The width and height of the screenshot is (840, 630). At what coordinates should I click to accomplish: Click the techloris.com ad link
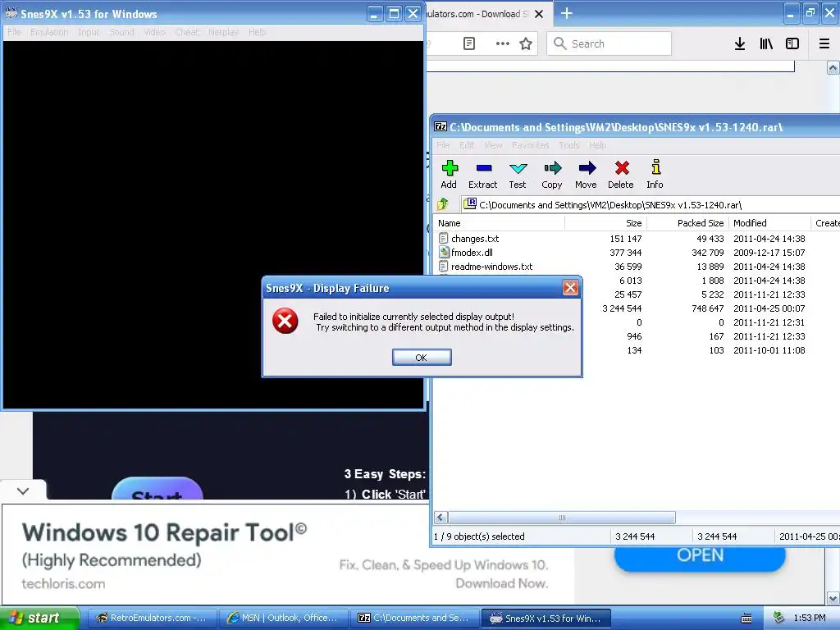point(63,584)
